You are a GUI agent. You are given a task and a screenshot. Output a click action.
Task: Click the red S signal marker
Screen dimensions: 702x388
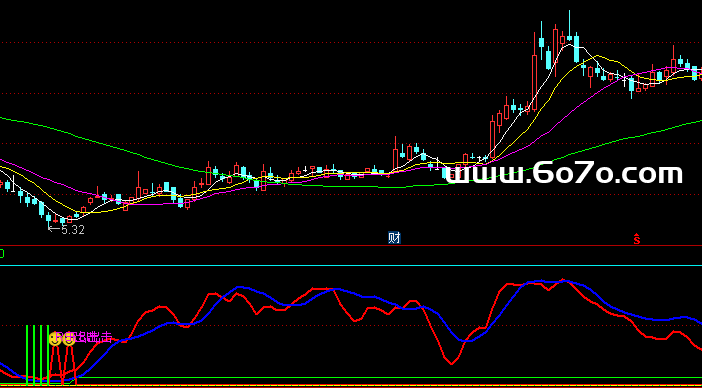637,239
